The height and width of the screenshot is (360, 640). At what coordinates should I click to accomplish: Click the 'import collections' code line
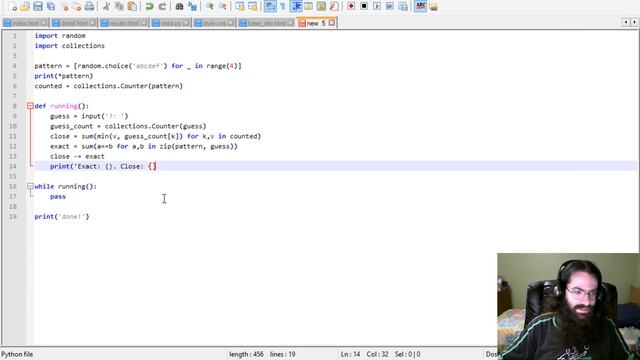pyautogui.click(x=70, y=46)
